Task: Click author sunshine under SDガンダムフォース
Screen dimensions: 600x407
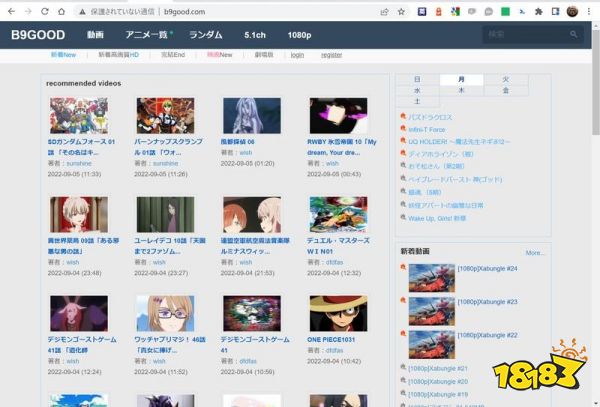Action: 79,163
